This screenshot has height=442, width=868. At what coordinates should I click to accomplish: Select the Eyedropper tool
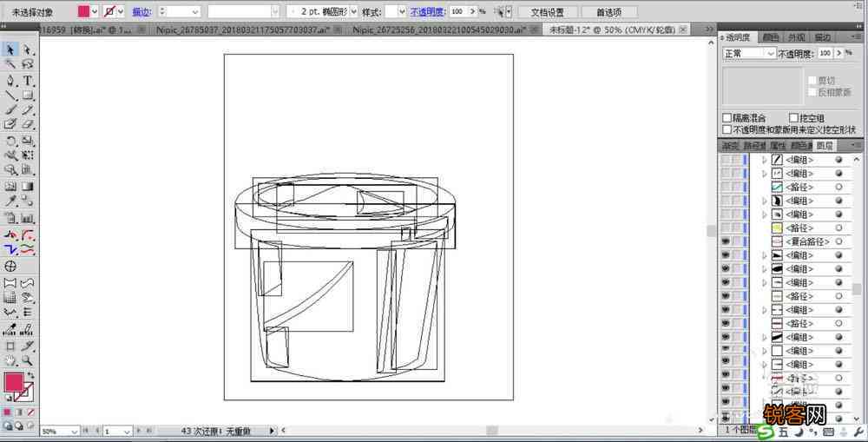(10, 201)
